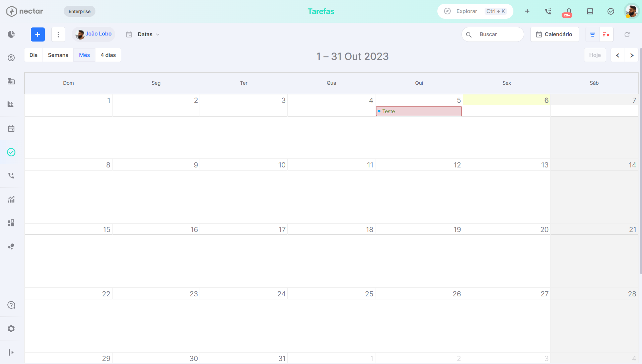The width and height of the screenshot is (642, 364).
Task: Open the notifications bell with 20+ badge
Action: coord(568,12)
